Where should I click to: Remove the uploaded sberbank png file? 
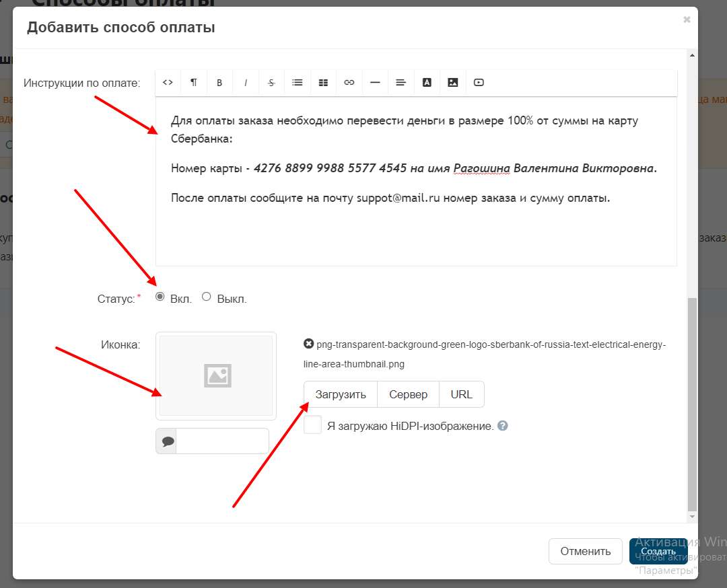[308, 344]
